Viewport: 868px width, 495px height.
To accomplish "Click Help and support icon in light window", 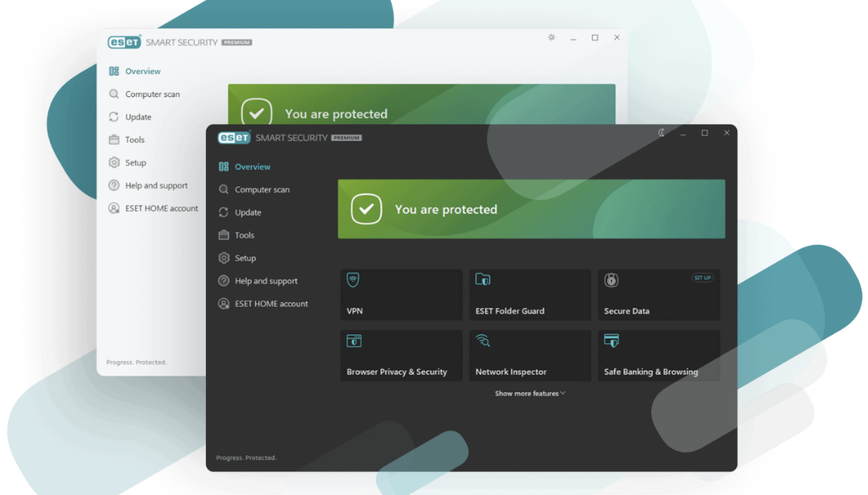I will click(114, 186).
